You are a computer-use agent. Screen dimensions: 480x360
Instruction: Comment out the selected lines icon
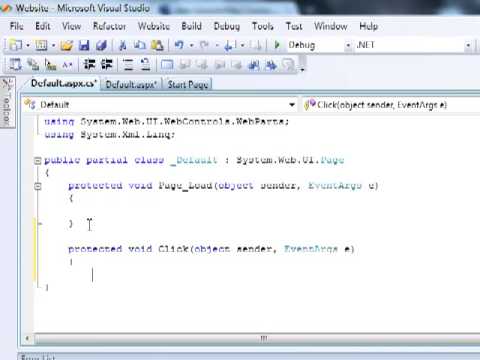click(128, 64)
